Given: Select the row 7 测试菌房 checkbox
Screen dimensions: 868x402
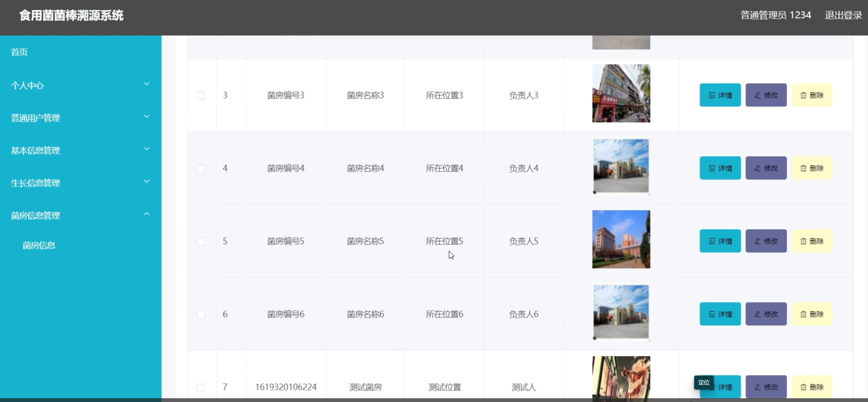Looking at the screenshot, I should [x=201, y=387].
